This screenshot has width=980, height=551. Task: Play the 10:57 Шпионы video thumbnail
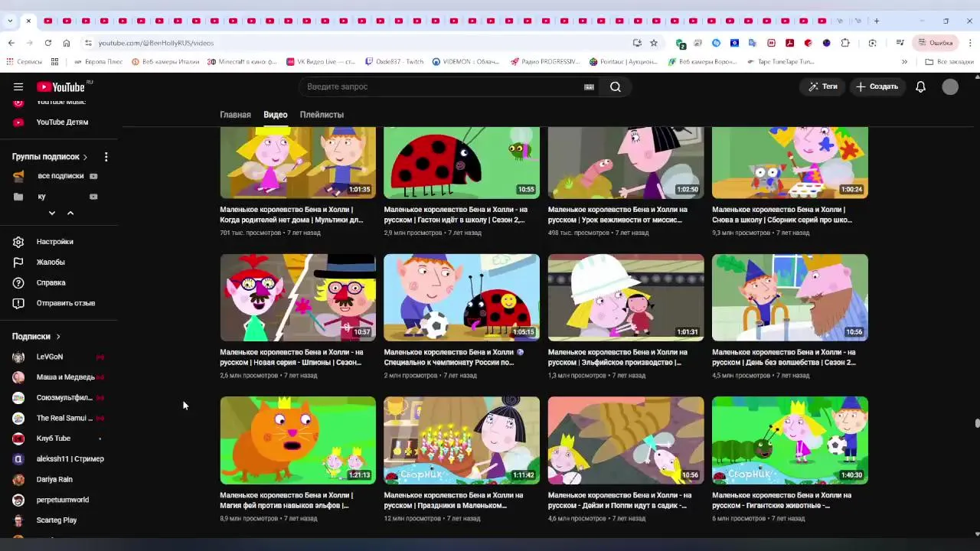pos(298,298)
